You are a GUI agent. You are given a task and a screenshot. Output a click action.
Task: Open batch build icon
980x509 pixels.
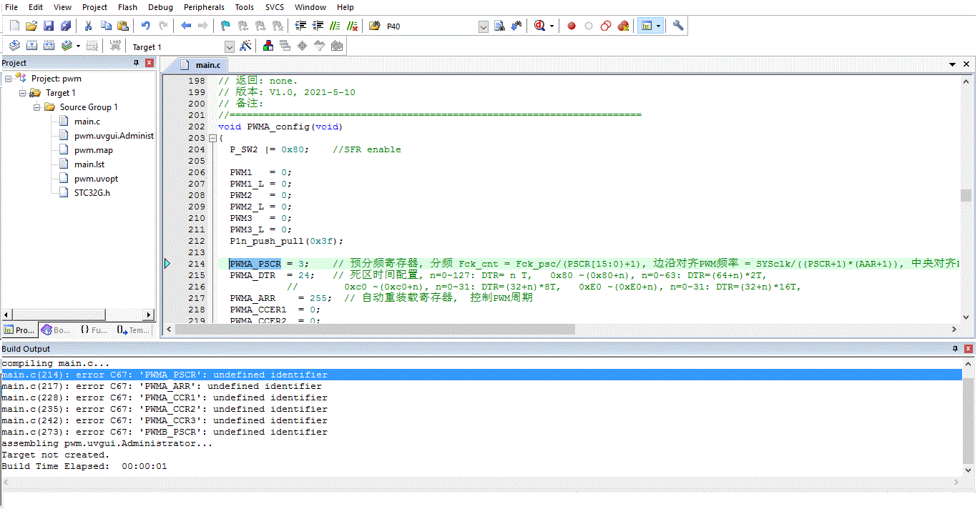click(67, 46)
